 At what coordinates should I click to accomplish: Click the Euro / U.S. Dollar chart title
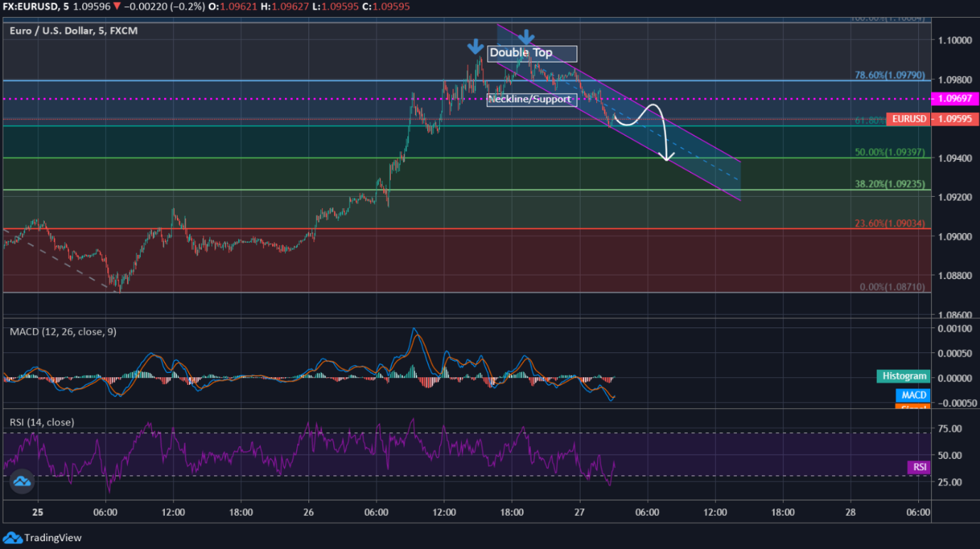click(74, 31)
